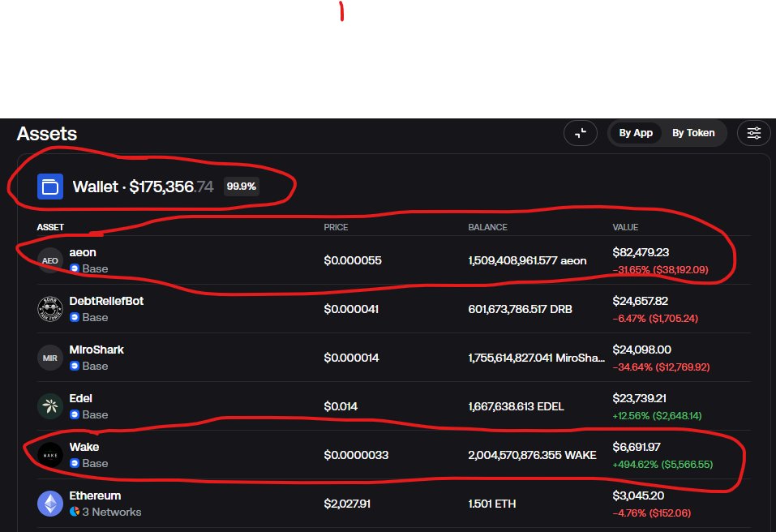
Task: Select the Wallet $175,356.74 header
Action: 143,187
